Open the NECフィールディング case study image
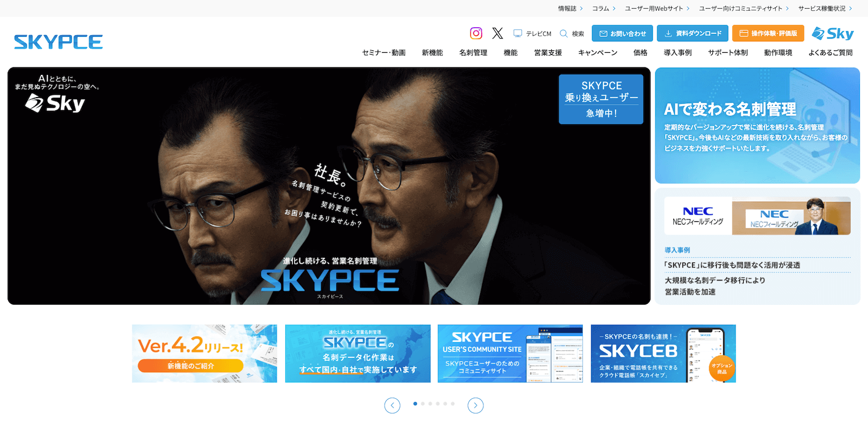 [757, 216]
